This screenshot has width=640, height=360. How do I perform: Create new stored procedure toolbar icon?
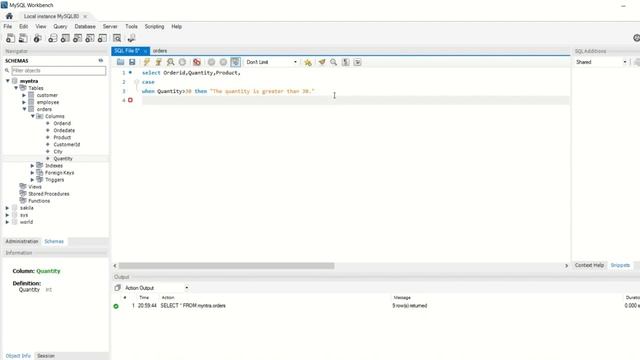(x=90, y=38)
